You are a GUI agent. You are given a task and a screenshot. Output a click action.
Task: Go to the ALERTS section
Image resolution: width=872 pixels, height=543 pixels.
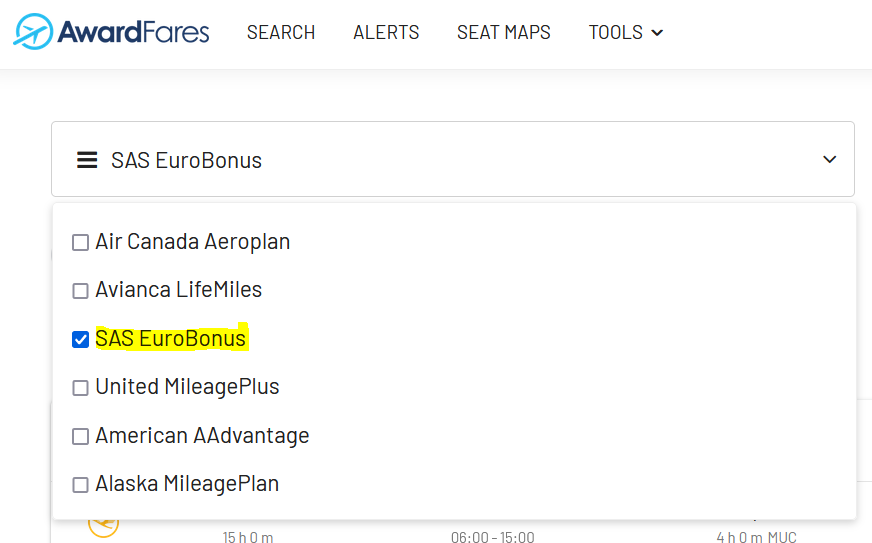386,33
